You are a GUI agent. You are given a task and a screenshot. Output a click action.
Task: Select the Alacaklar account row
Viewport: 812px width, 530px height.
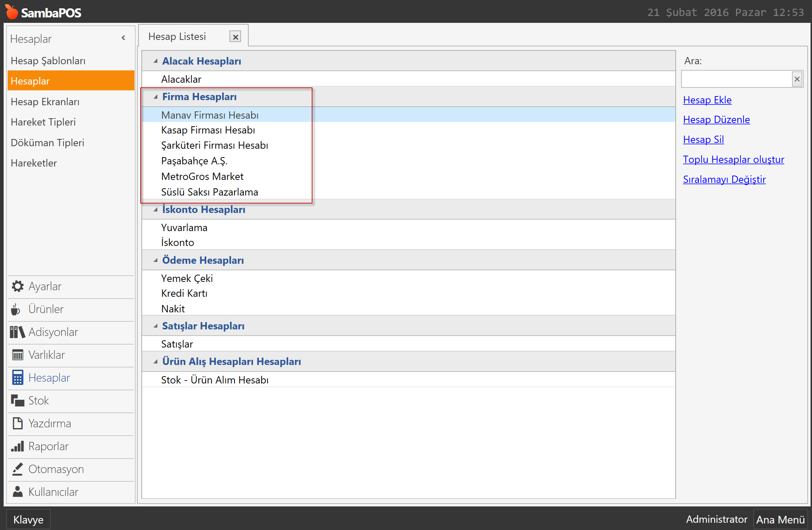tap(409, 79)
